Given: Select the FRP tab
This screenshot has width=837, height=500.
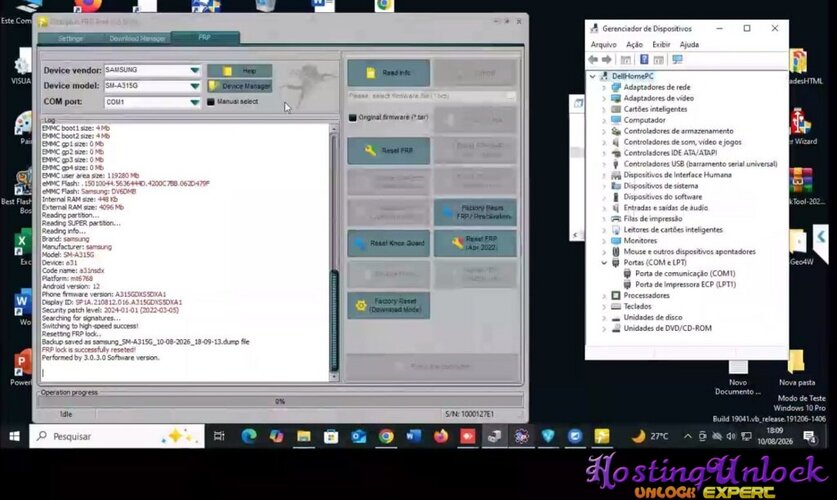Looking at the screenshot, I should (x=204, y=37).
